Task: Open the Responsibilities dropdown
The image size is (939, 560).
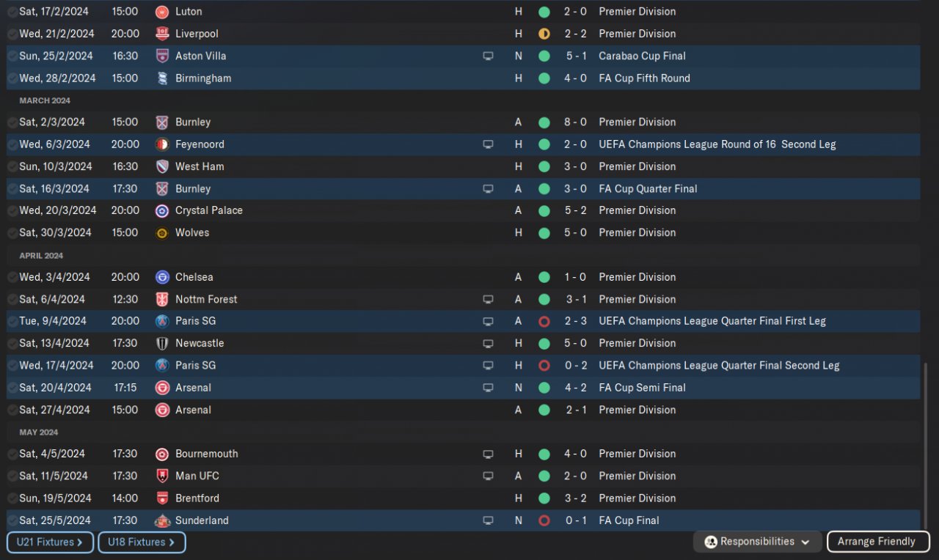Action: [x=757, y=542]
